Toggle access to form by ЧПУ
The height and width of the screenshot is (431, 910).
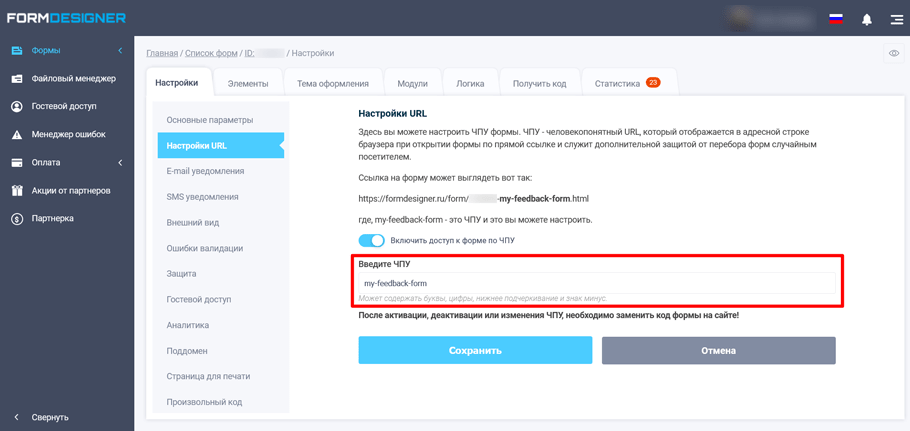[x=371, y=240]
